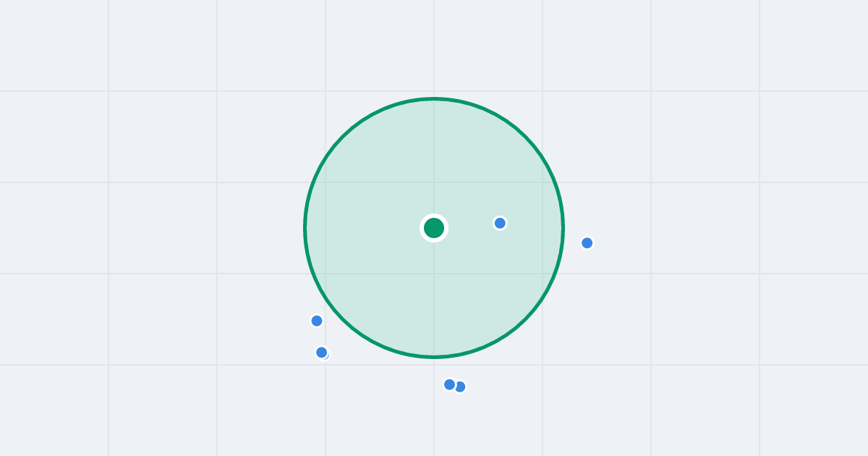
Task: Click the green radius circle's topmost border point
Action: 434,98
